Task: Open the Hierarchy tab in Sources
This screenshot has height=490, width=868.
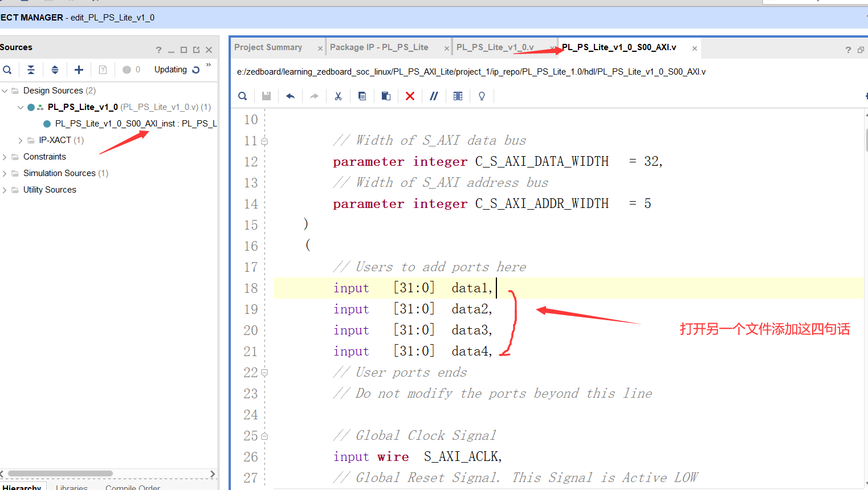Action: click(22, 487)
